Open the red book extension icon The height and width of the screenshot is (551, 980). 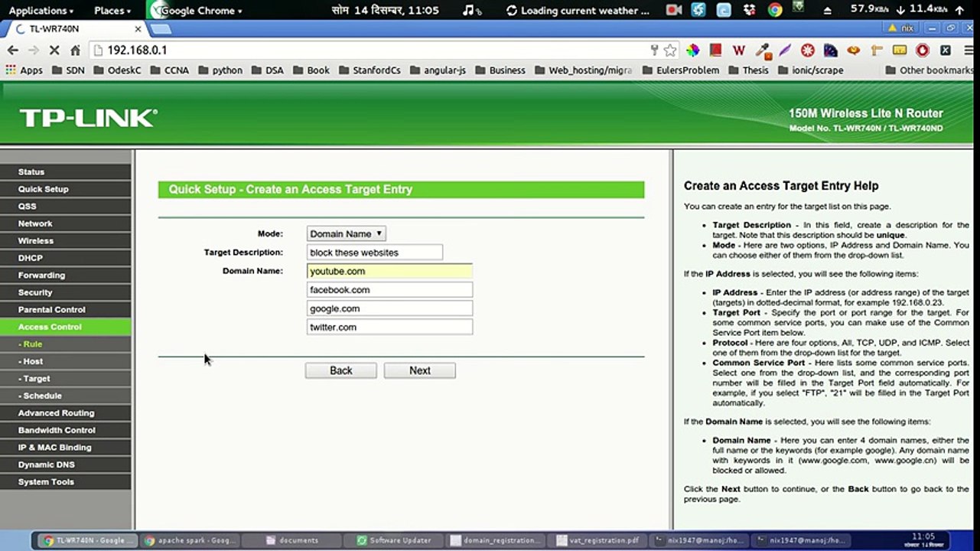(715, 51)
